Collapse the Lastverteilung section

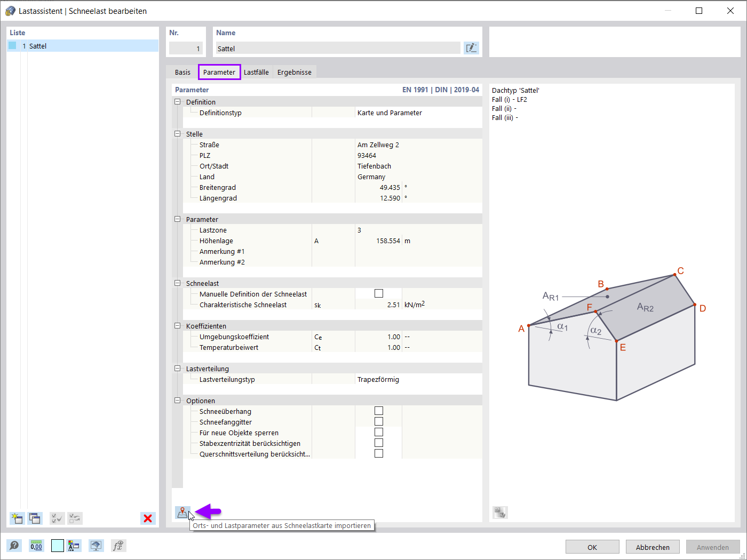pos(178,369)
